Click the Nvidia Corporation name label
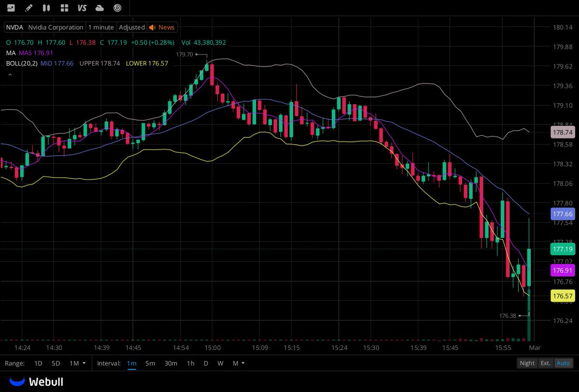The height and width of the screenshot is (392, 579). [x=55, y=27]
